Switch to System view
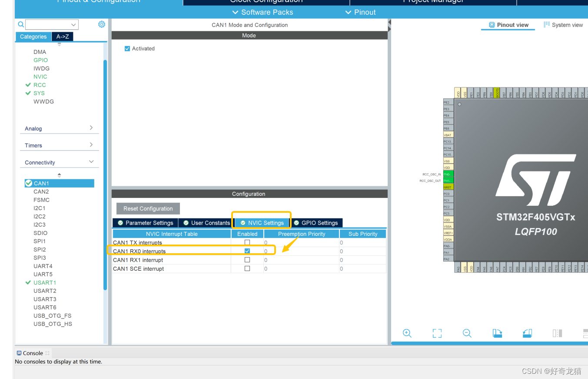 563,25
